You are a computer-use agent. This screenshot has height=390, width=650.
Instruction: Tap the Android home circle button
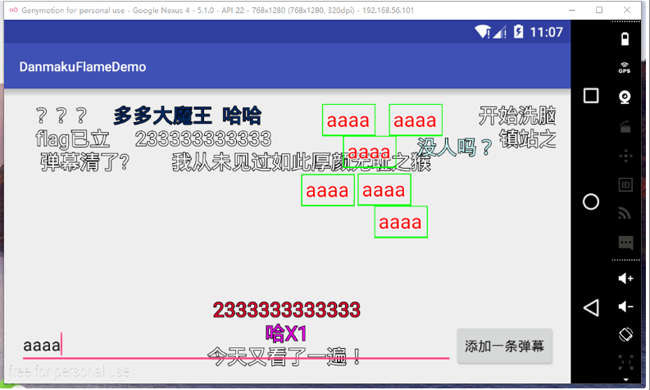591,202
